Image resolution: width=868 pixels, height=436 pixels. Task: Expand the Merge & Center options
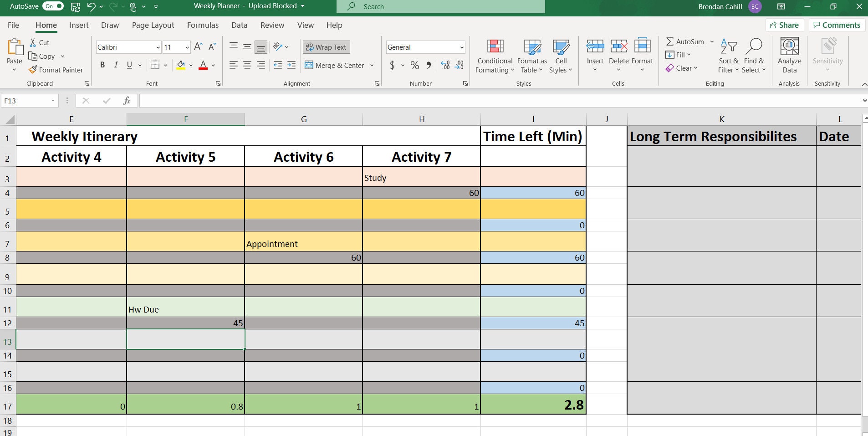372,65
